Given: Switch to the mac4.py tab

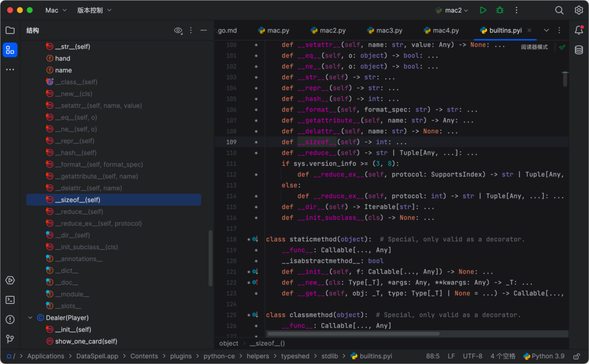Looking at the screenshot, I should [x=441, y=30].
